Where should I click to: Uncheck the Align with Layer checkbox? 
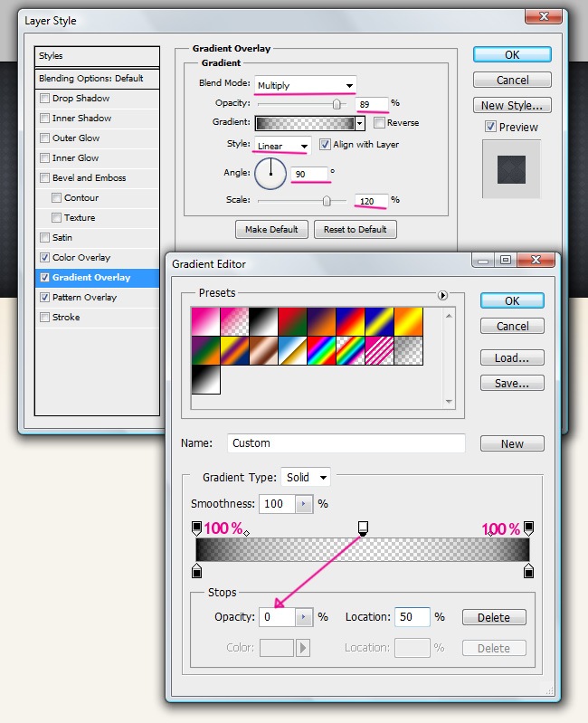pos(325,145)
